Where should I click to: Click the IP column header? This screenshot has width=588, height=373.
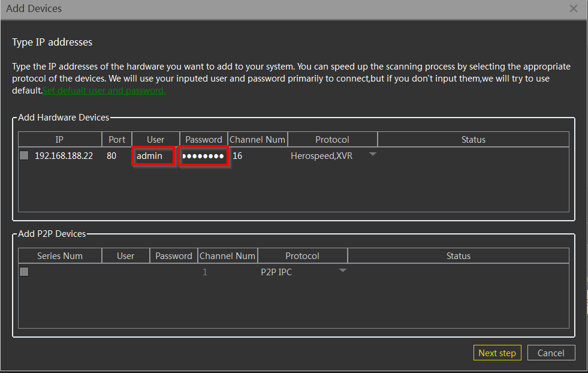pos(59,140)
